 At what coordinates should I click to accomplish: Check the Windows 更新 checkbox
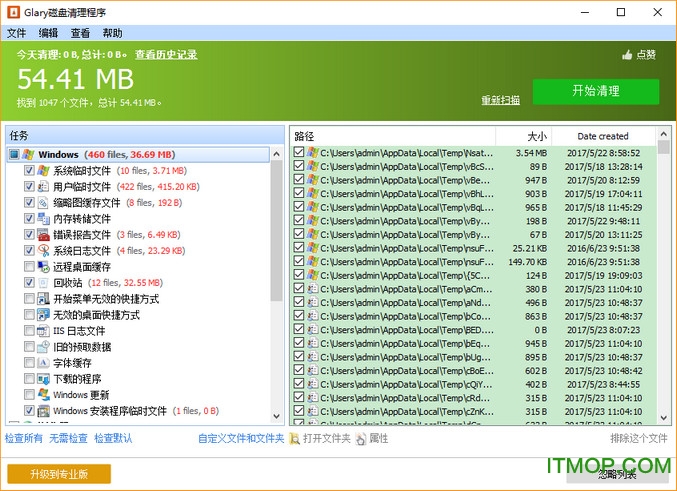coord(28,395)
